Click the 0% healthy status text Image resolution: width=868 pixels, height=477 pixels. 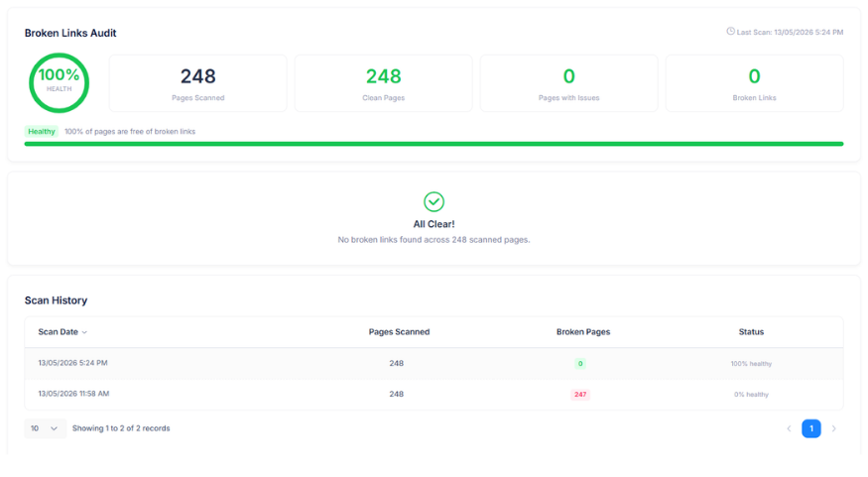click(x=751, y=395)
